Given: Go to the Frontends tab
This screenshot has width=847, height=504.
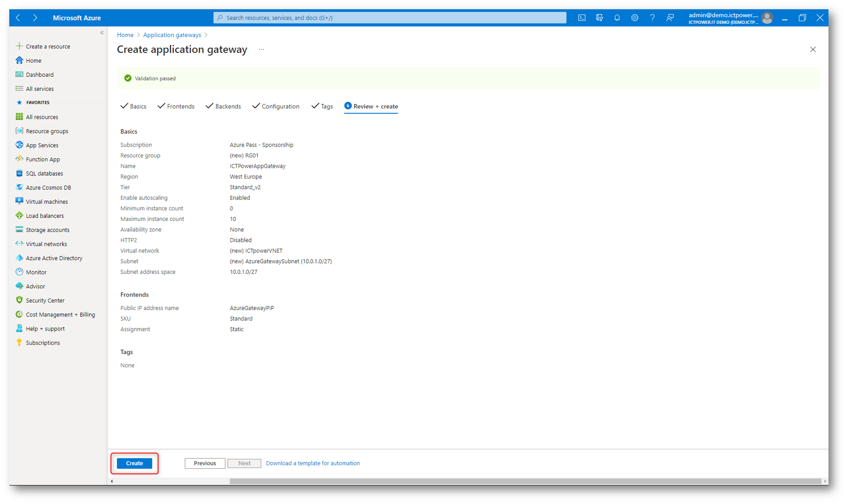Looking at the screenshot, I should (176, 106).
